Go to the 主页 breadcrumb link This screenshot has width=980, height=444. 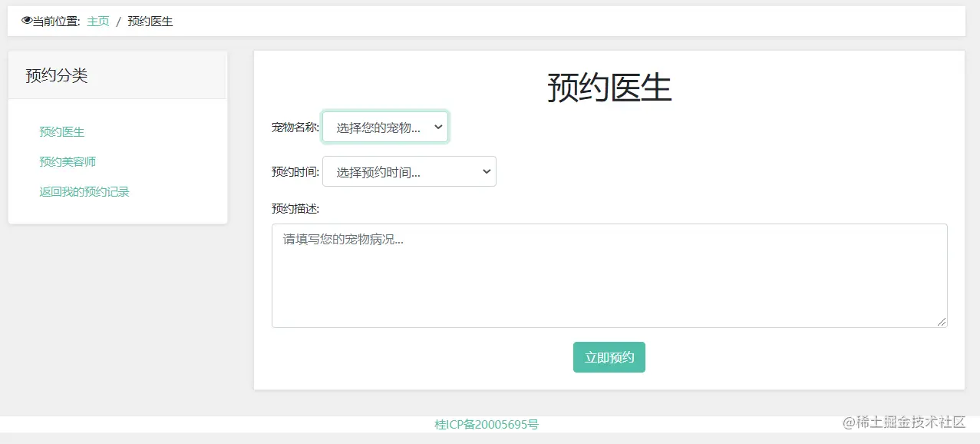point(98,22)
